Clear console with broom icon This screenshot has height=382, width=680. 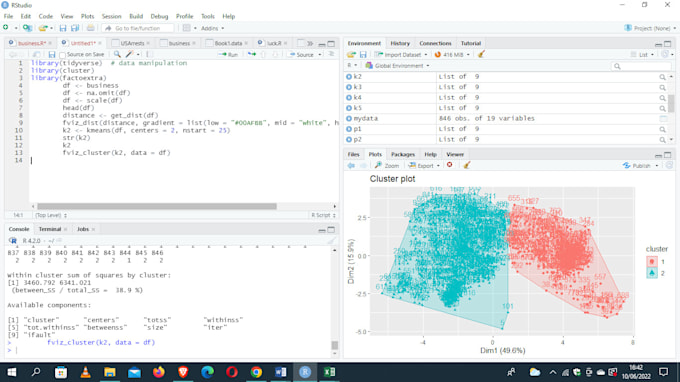coord(331,241)
